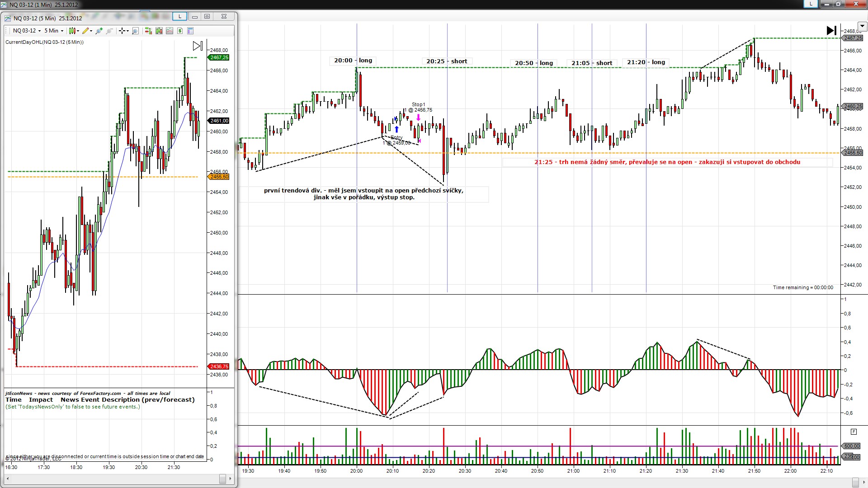Open the 5 Min interval dropdown
Image resolution: width=868 pixels, height=488 pixels.
[54, 31]
